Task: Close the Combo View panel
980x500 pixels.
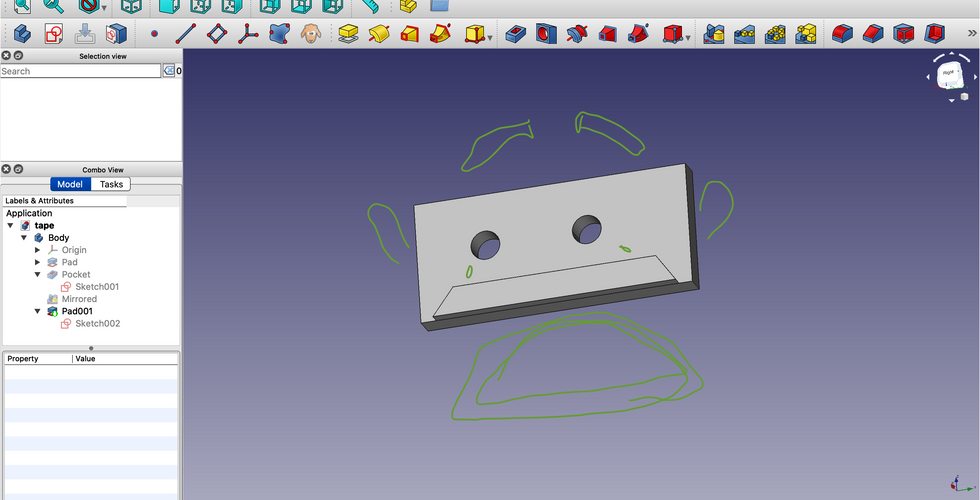Action: click(6, 169)
